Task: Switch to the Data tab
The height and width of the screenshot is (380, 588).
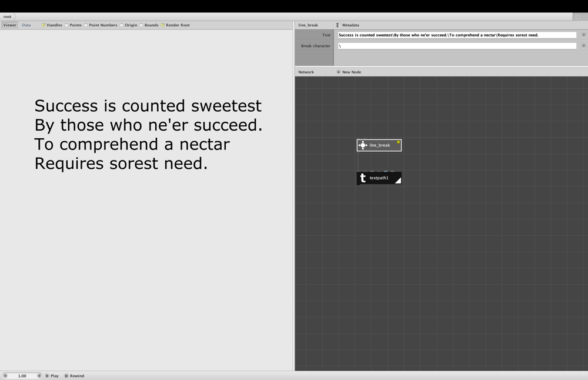Action: tap(26, 25)
